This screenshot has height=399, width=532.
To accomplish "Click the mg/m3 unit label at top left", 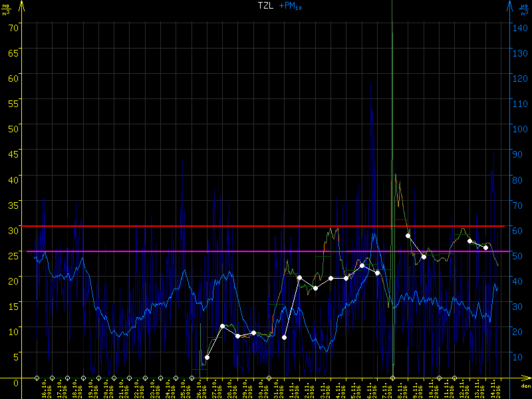I will click(7, 9).
